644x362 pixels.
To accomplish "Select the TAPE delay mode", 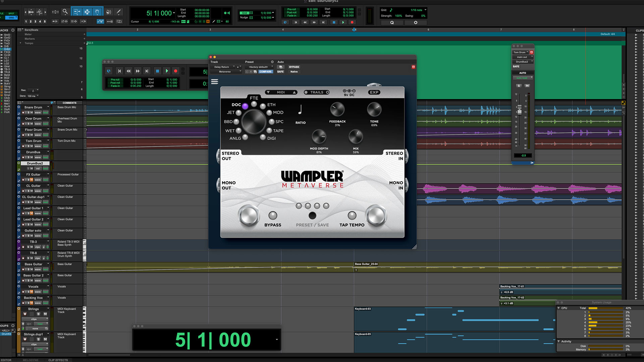I will click(x=269, y=130).
